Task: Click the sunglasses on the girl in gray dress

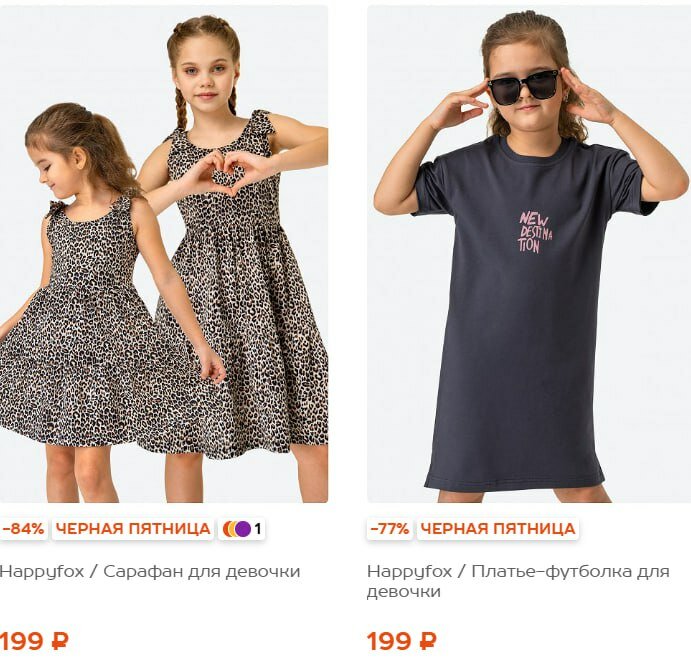Action: (x=524, y=87)
